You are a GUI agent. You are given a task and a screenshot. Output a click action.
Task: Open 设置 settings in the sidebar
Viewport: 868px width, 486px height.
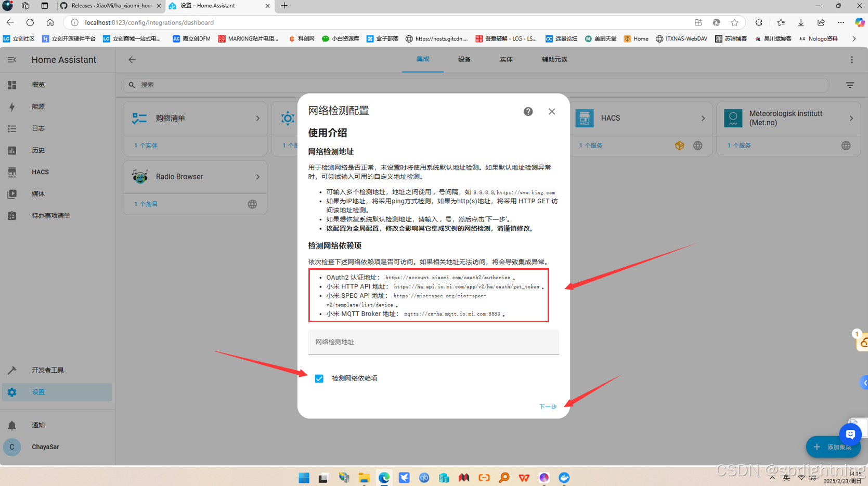(57, 392)
